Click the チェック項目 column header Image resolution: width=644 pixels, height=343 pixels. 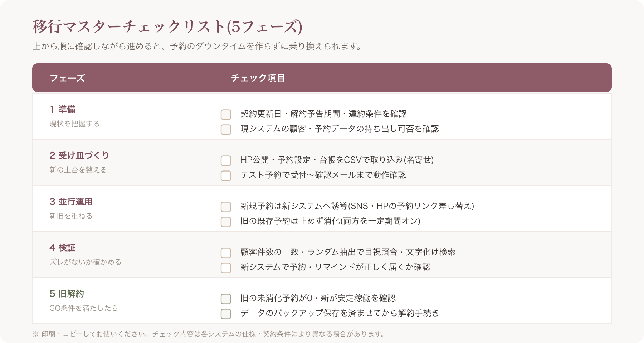(258, 78)
